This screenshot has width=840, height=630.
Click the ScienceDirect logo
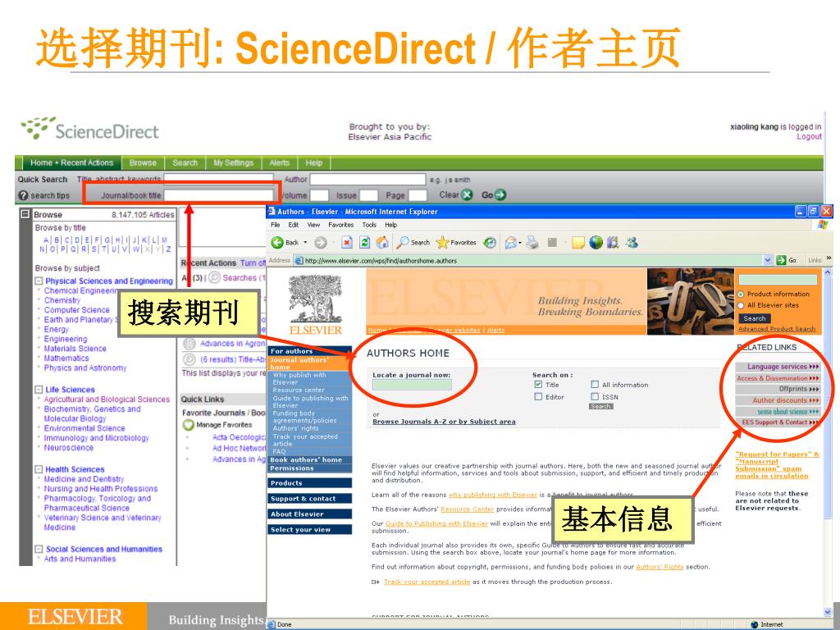pos(89,129)
